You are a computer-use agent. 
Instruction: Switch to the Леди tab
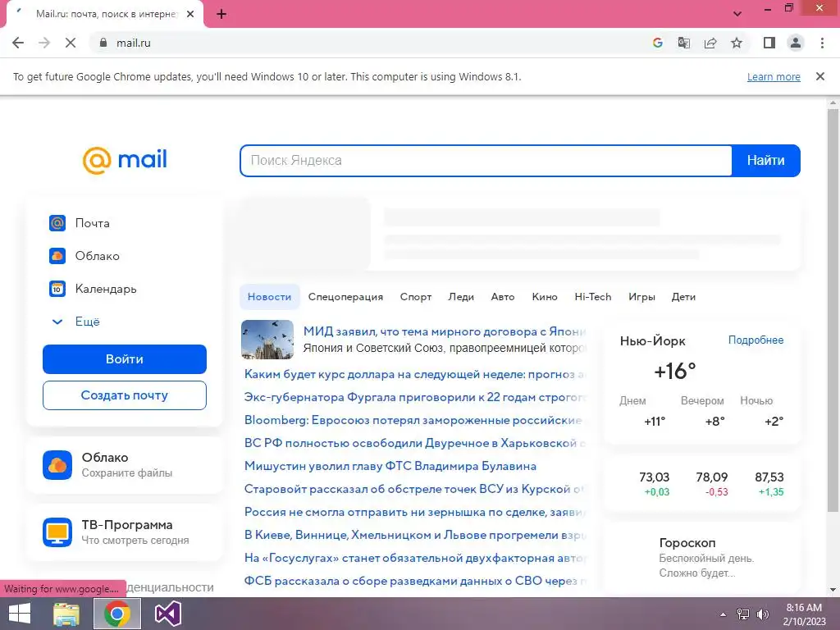461,297
